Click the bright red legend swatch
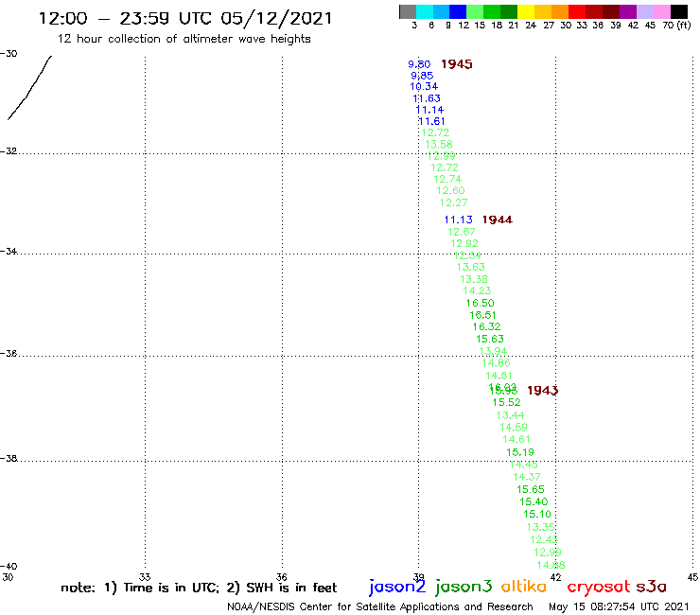This screenshot has width=700, height=615. click(577, 11)
